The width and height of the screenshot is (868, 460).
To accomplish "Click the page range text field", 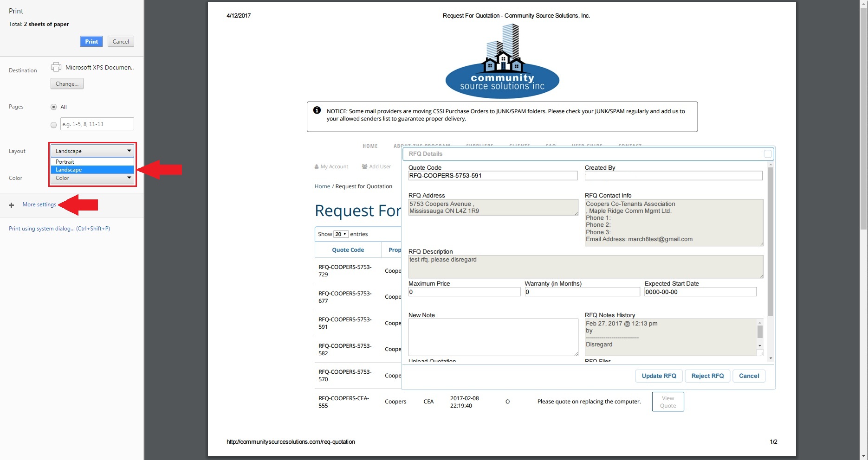I will tap(97, 124).
